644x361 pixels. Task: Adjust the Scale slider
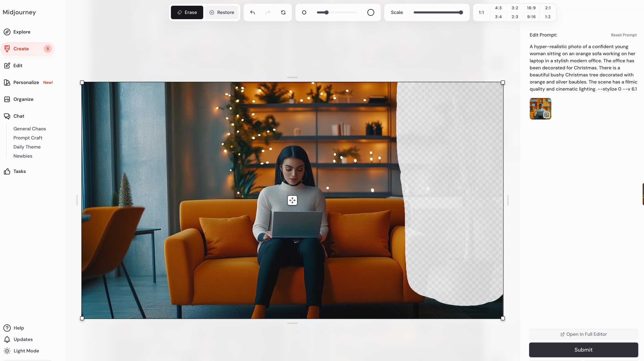(438, 12)
